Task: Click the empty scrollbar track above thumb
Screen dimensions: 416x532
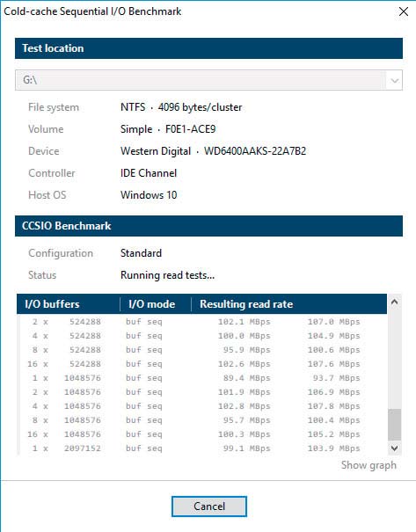Action: tap(394, 359)
